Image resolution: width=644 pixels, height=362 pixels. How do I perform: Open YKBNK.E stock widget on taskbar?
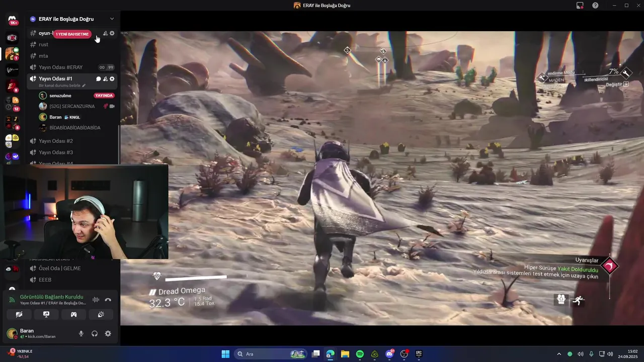point(20,354)
